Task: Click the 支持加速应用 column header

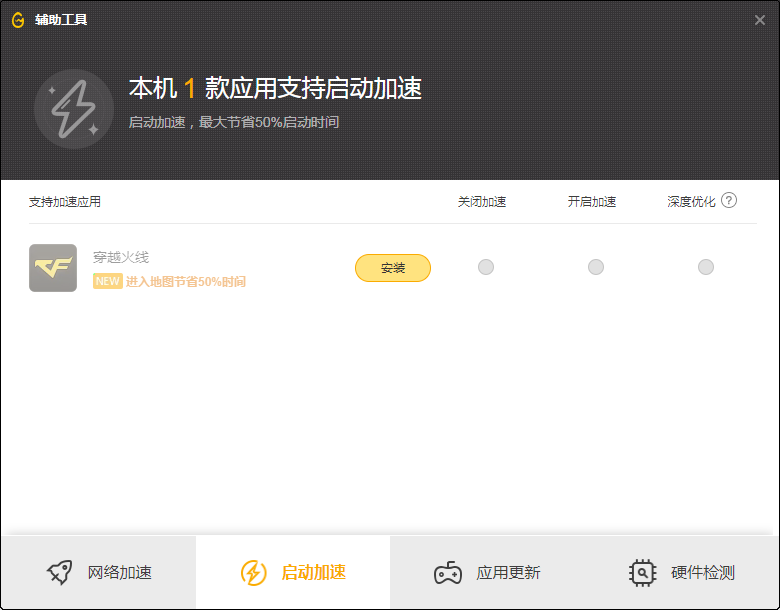Action: [65, 202]
